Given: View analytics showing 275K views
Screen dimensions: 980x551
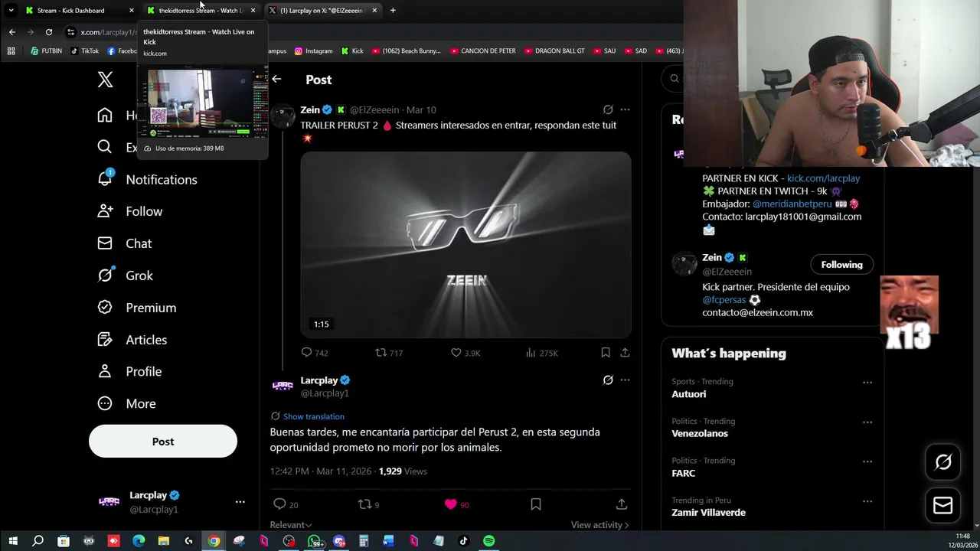Looking at the screenshot, I should tap(541, 353).
